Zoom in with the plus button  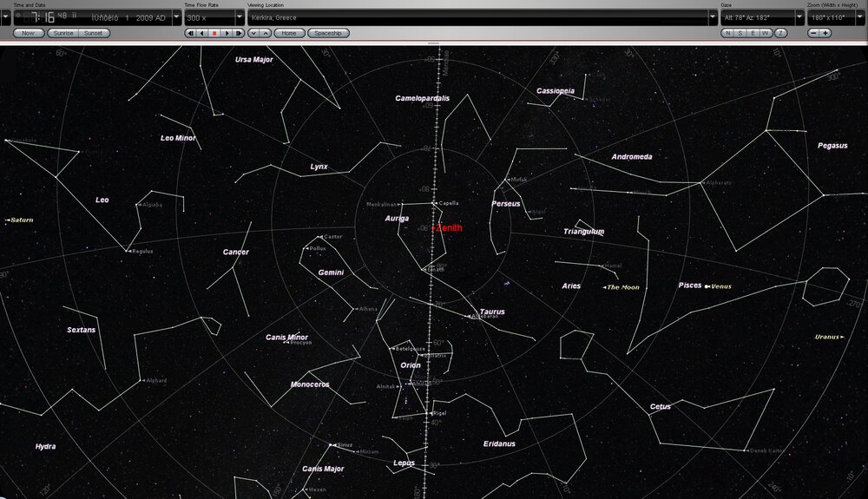click(825, 33)
